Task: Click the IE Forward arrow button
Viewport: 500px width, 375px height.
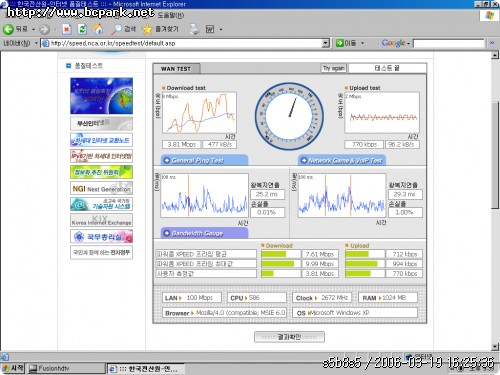Action: tap(44, 30)
